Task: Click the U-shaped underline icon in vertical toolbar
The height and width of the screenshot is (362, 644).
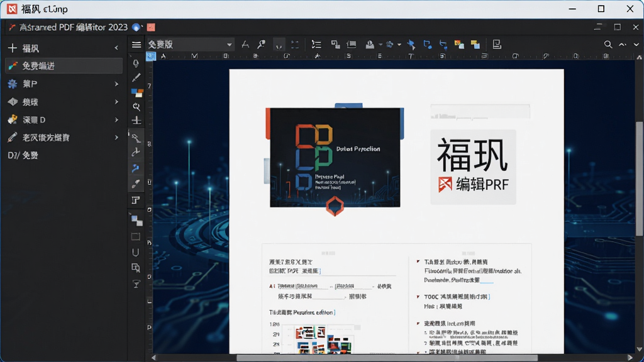Action: (136, 253)
